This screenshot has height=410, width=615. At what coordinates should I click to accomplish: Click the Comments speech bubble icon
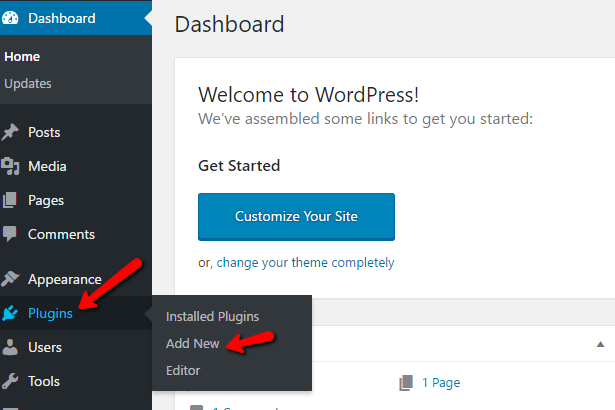10,234
